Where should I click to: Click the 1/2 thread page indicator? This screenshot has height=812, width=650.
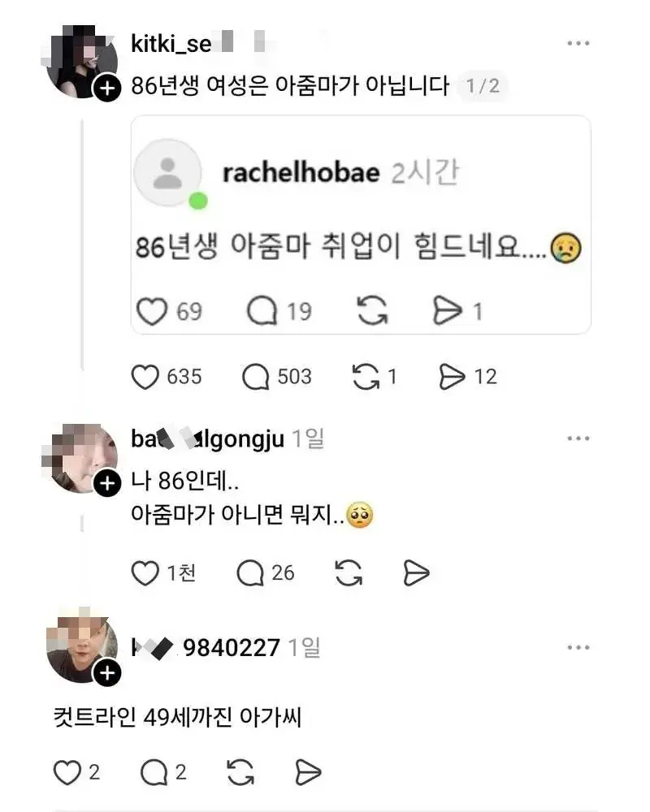[x=483, y=86]
